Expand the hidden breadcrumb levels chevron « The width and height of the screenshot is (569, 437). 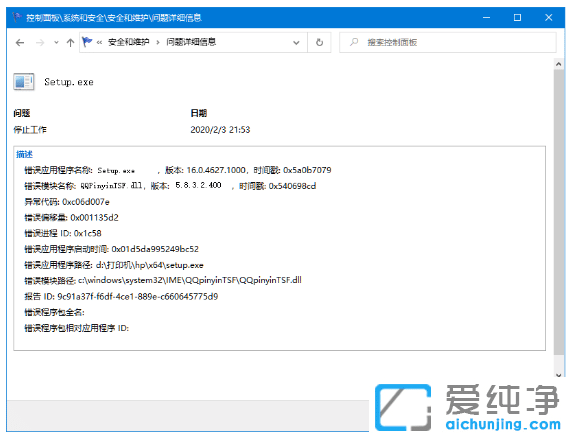[99, 42]
